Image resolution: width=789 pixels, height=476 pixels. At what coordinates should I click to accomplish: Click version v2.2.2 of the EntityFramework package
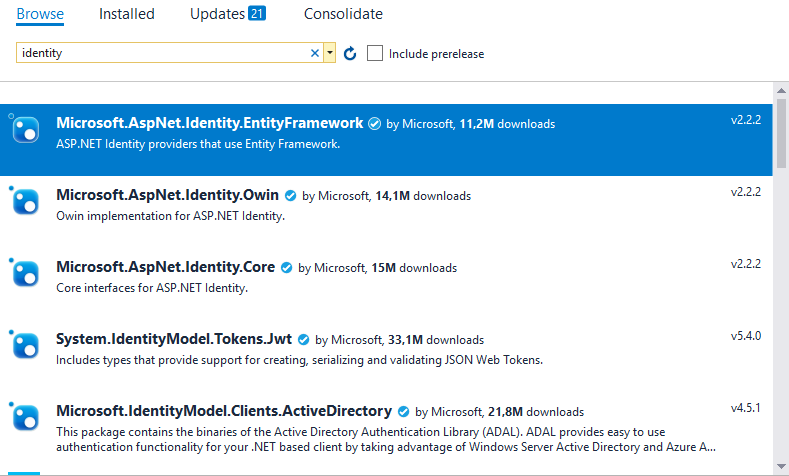pos(746,120)
